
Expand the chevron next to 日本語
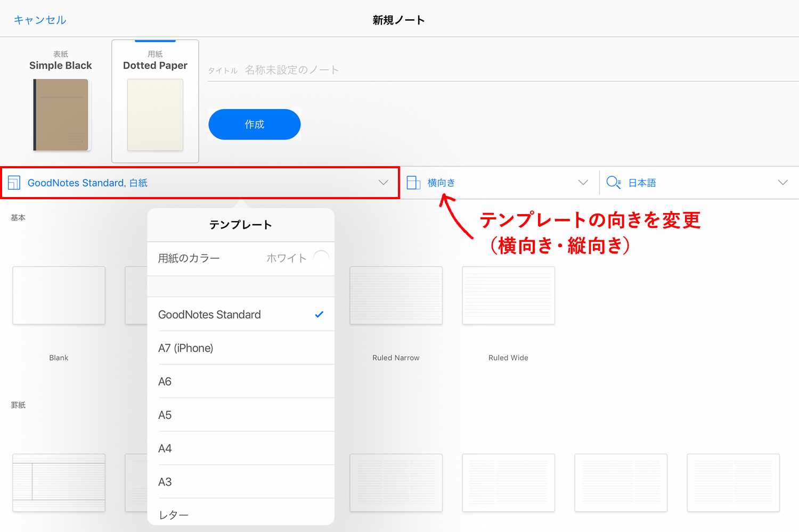coord(782,183)
